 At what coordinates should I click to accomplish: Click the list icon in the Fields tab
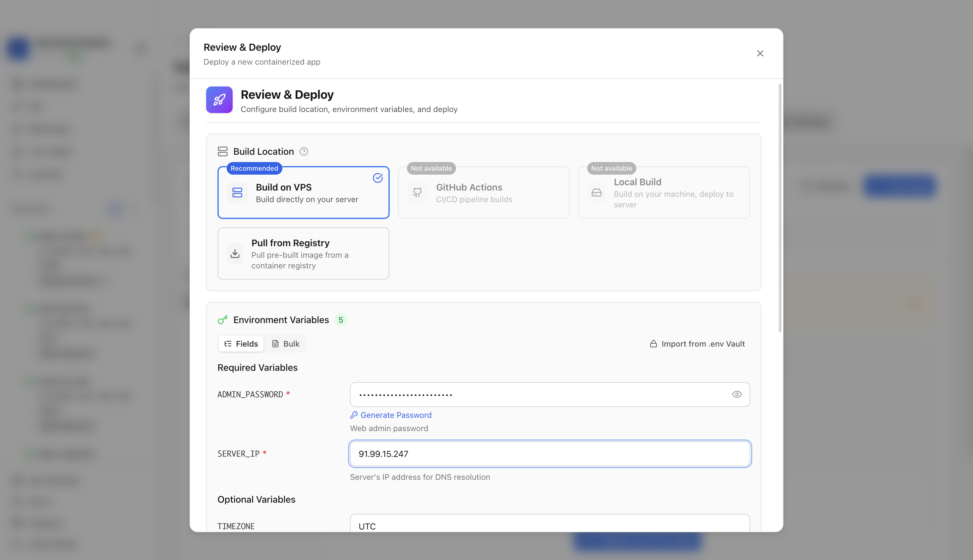click(x=228, y=344)
